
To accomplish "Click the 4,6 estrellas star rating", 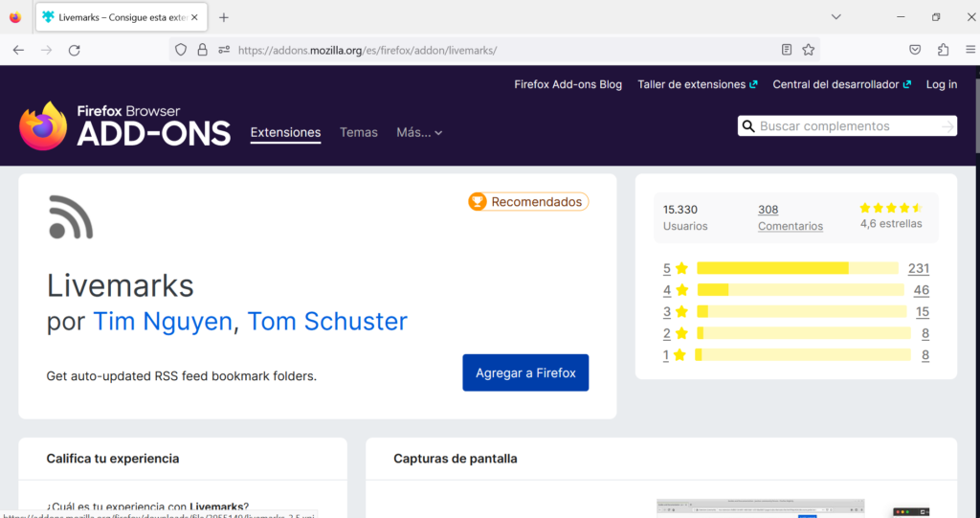I will [891, 215].
